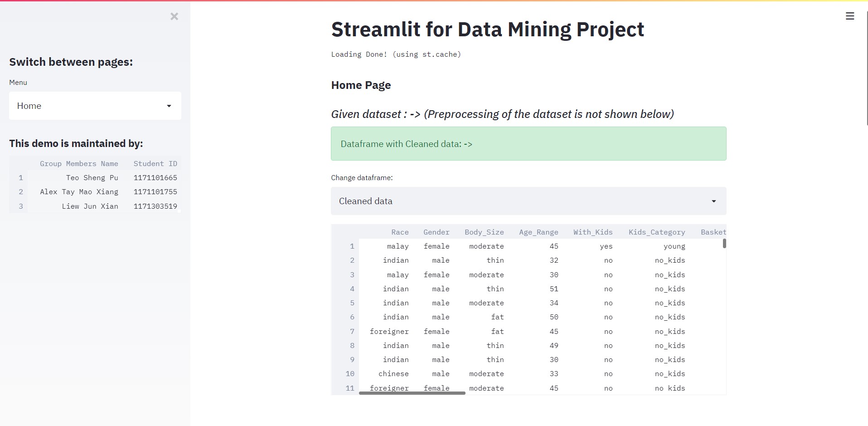The height and width of the screenshot is (426, 868).
Task: Click row 5 Age_Range cell 34
Action: coord(554,303)
